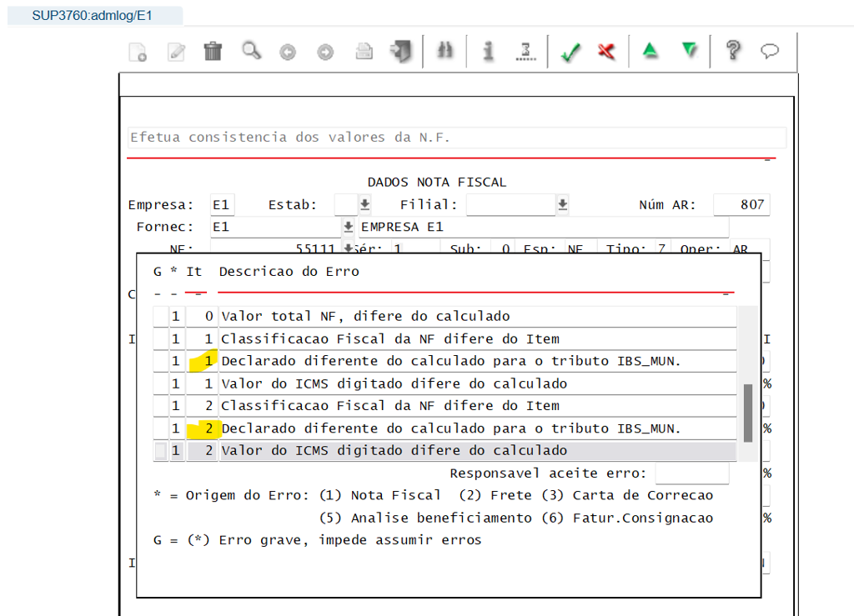Open the binoculars search icon
The height and width of the screenshot is (616, 854).
pyautogui.click(x=444, y=51)
